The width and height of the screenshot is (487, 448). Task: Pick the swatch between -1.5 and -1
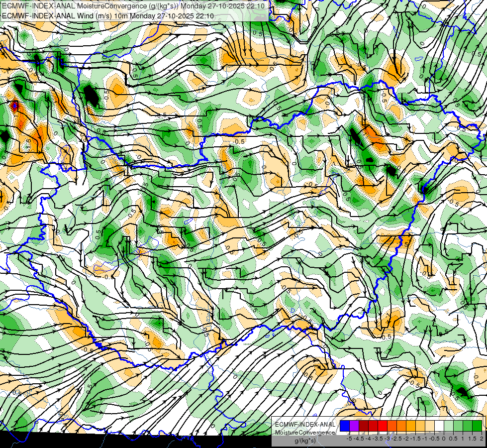pos(420,426)
